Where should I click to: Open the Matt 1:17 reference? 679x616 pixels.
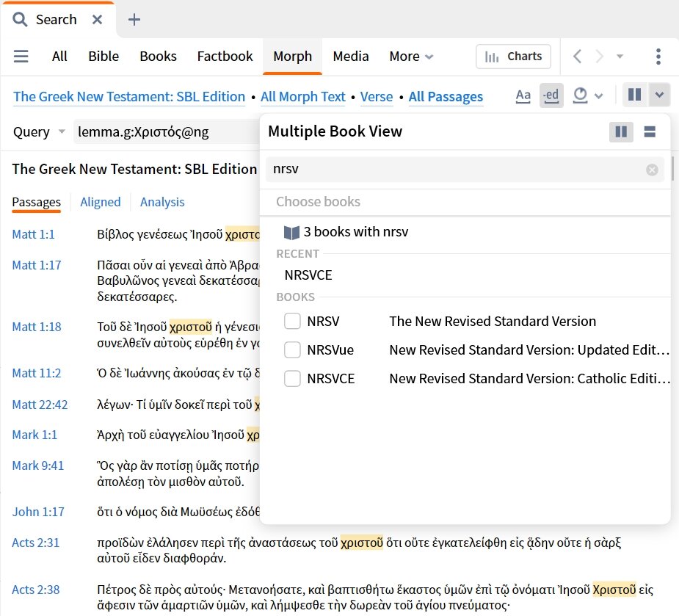(37, 265)
